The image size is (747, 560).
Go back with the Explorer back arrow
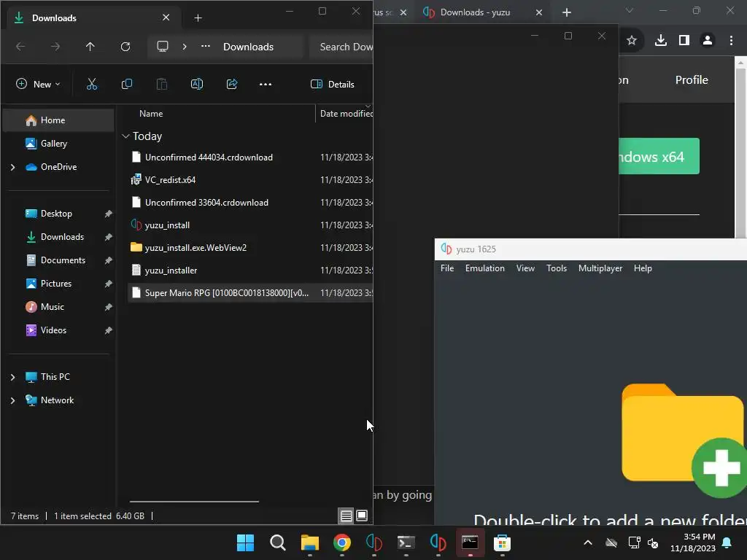pos(20,47)
